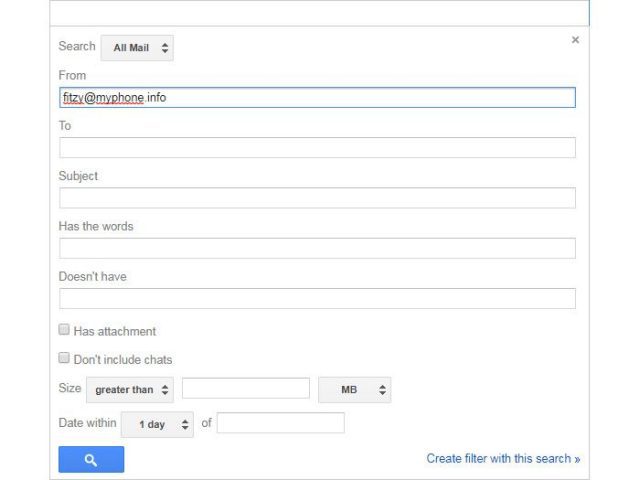Click the Don't include chats label text
This screenshot has height=480, width=640.
coord(123,359)
